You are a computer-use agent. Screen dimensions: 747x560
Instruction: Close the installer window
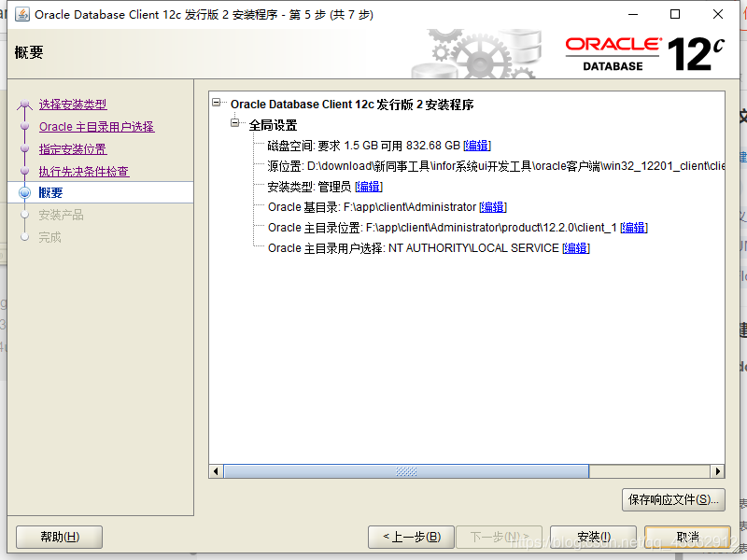[x=718, y=14]
